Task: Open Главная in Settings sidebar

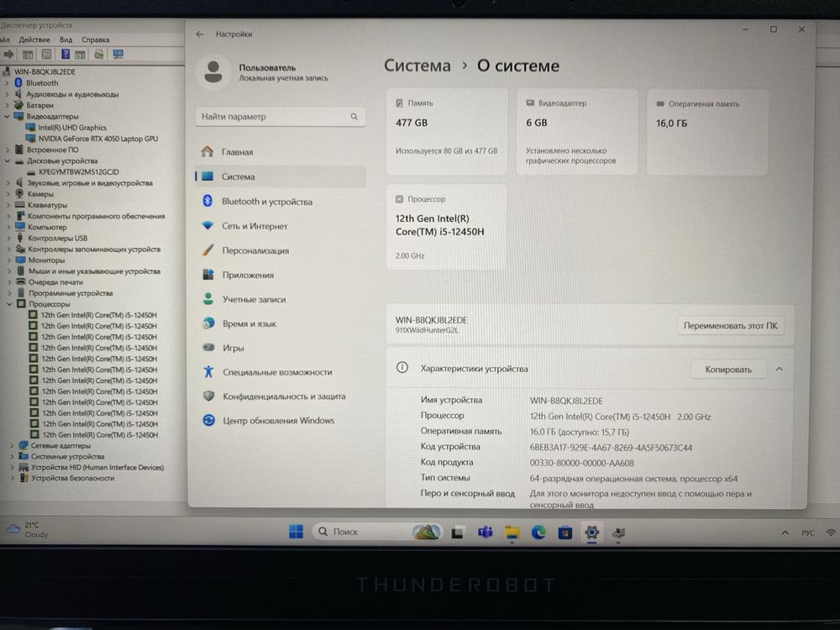Action: [281, 151]
